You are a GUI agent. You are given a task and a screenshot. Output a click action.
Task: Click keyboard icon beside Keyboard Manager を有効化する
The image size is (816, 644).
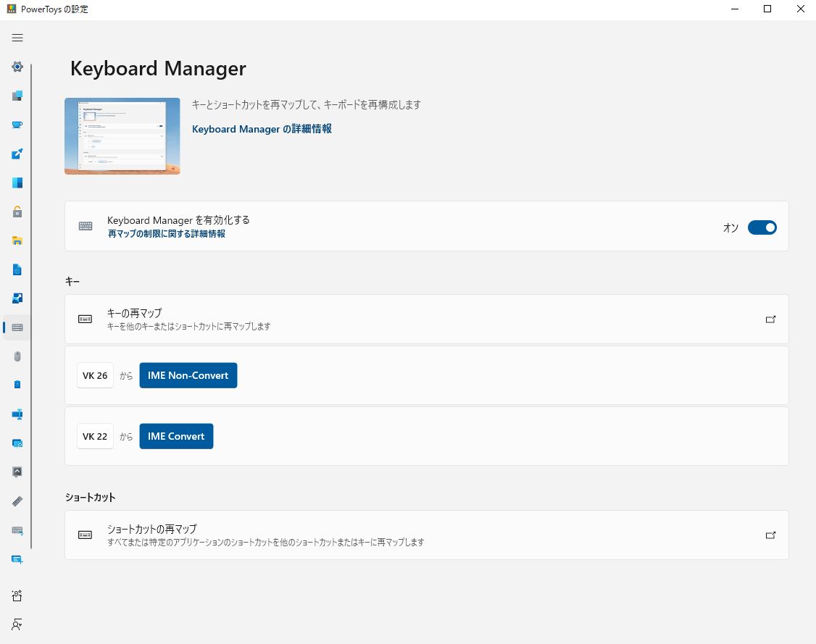pos(86,226)
